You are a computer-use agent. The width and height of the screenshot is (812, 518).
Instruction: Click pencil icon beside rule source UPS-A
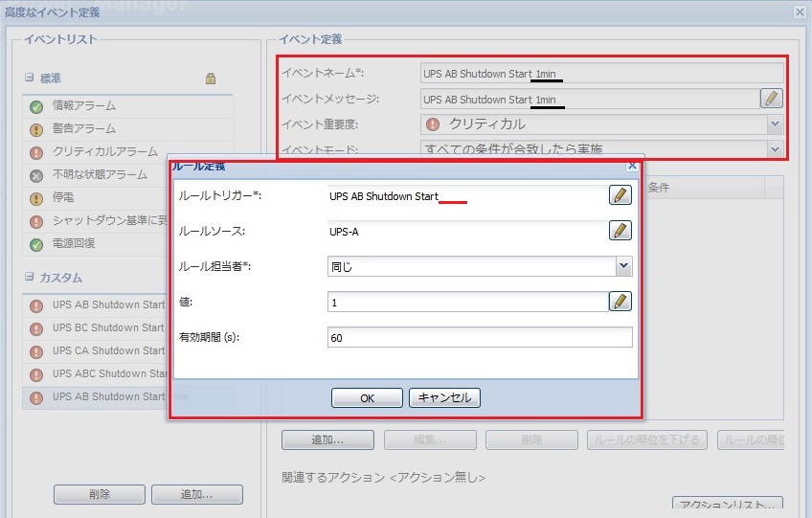(620, 230)
